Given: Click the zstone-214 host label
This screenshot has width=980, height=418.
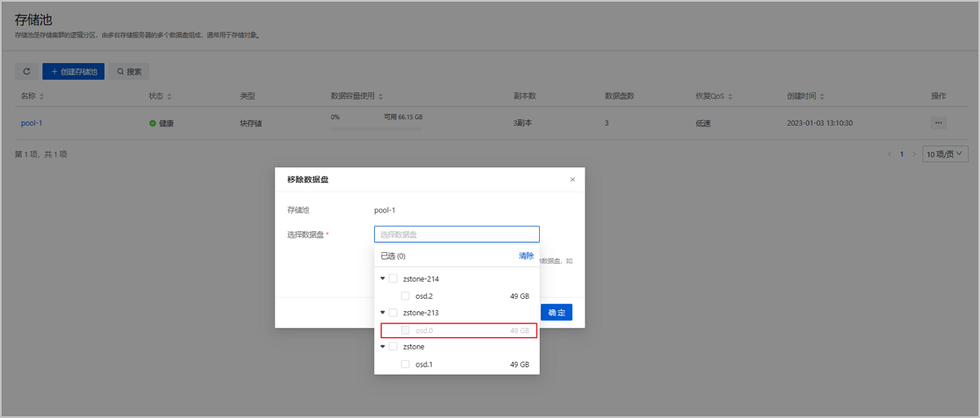Looking at the screenshot, I should pos(421,278).
